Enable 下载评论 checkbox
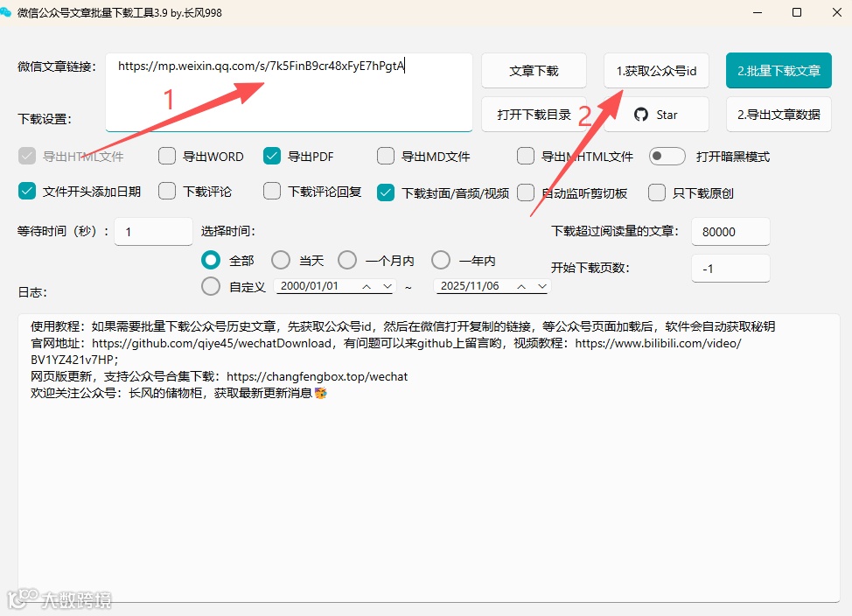 pyautogui.click(x=167, y=192)
